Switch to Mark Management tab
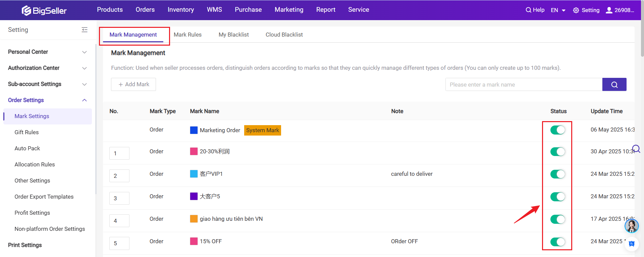 [133, 35]
